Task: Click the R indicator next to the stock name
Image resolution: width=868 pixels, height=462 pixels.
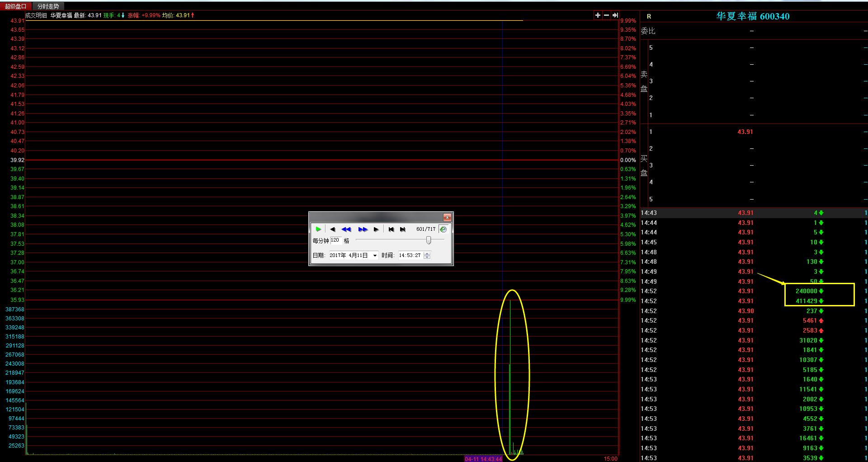Action: [649, 16]
